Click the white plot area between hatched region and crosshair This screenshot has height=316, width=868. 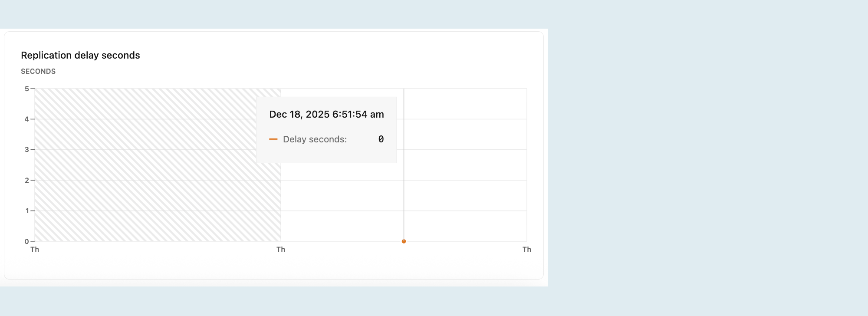[x=342, y=202]
